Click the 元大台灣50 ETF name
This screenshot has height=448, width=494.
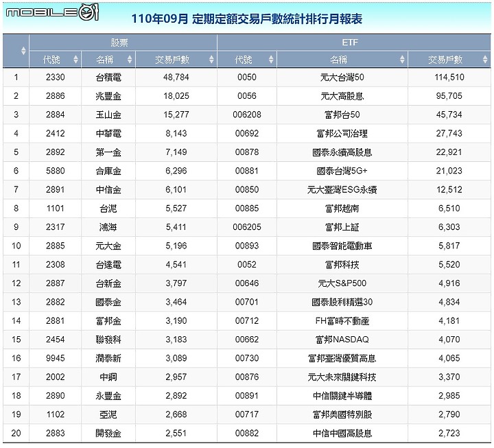(x=342, y=78)
